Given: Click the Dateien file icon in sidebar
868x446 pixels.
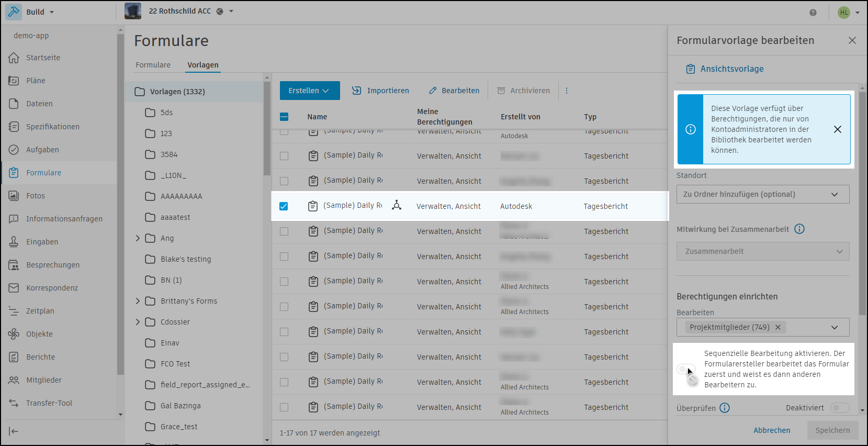Looking at the screenshot, I should coord(14,104).
